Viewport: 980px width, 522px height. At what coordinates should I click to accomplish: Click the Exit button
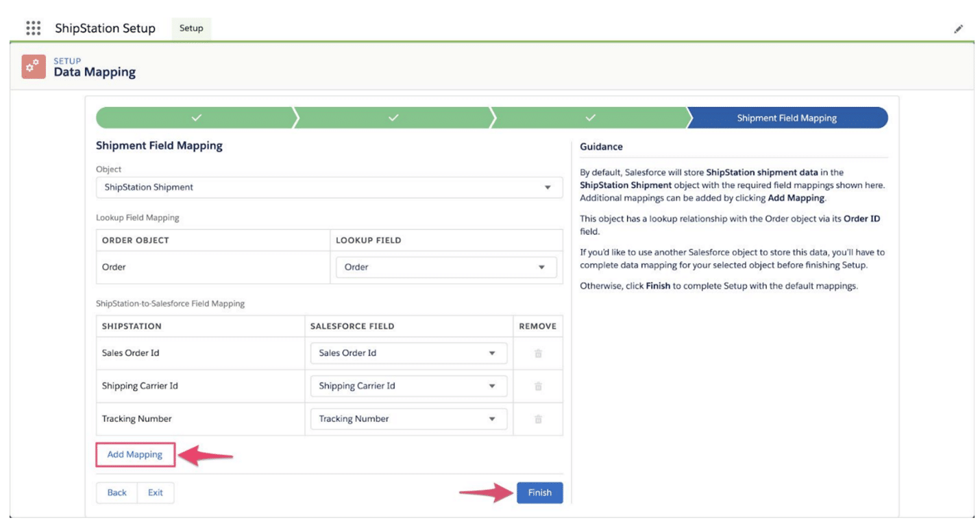point(156,493)
